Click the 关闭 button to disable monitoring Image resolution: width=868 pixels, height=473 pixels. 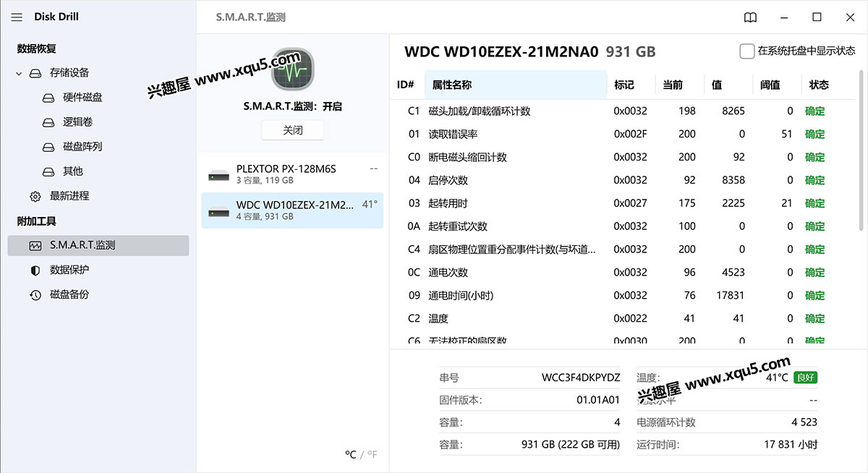(x=292, y=130)
